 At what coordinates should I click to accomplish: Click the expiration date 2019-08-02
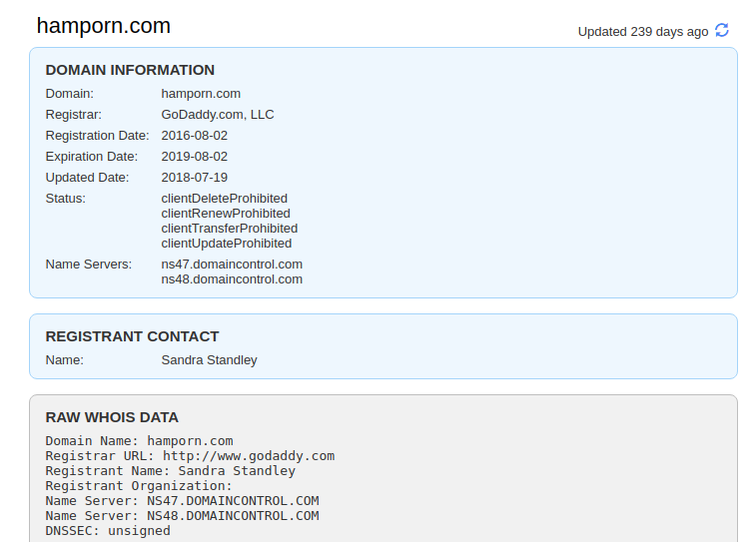[195, 157]
